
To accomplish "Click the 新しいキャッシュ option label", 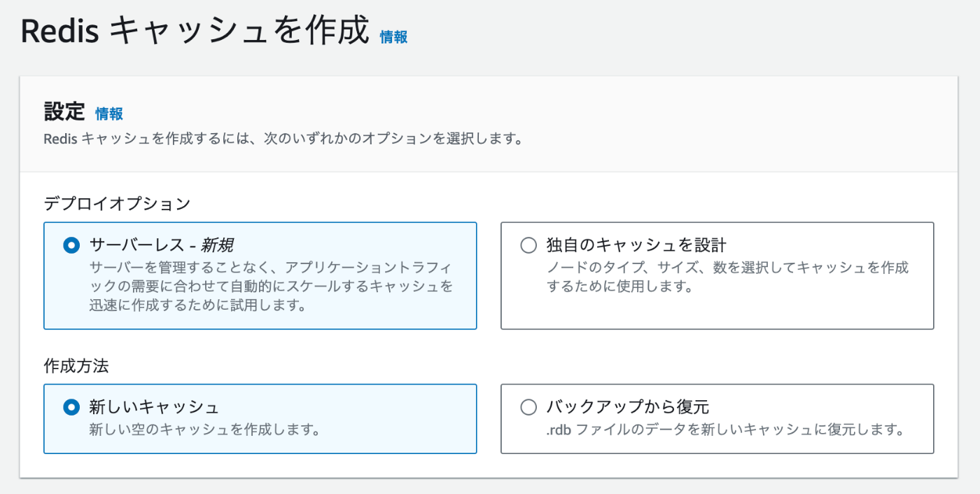I will coord(154,407).
